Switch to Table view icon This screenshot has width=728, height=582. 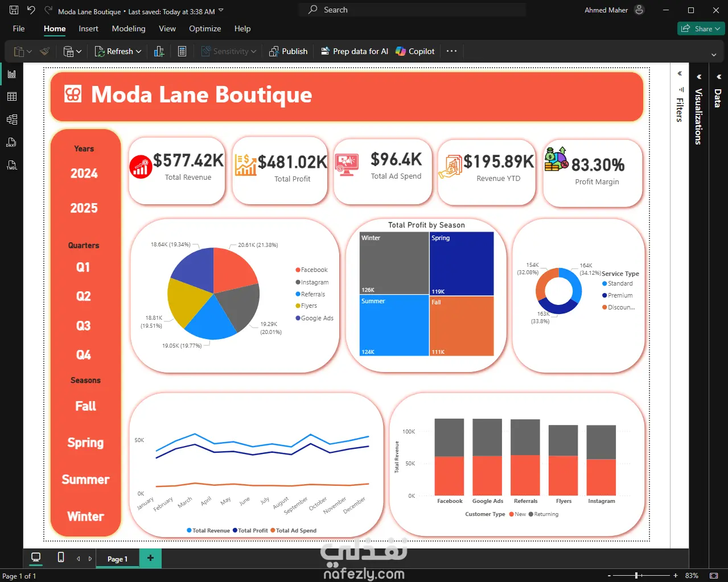(x=12, y=97)
